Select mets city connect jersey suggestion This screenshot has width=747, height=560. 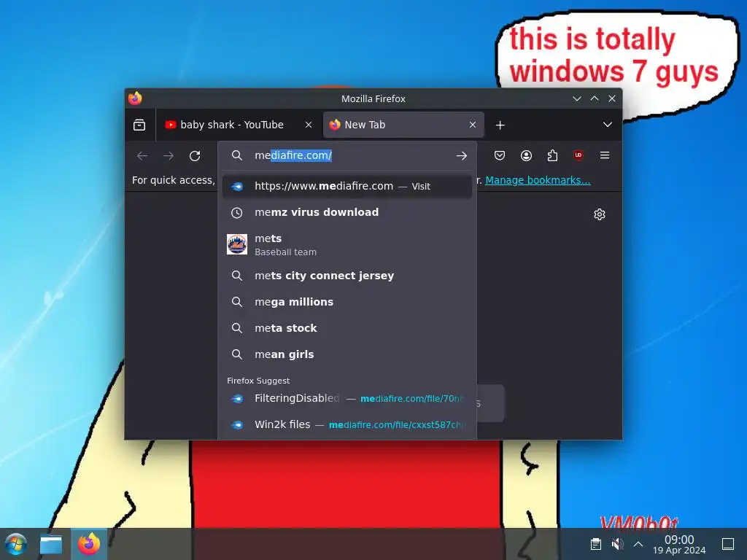(x=347, y=276)
